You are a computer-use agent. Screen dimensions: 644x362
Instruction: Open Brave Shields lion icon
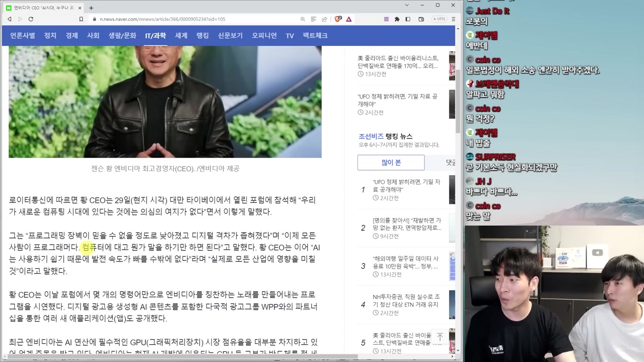tap(338, 19)
